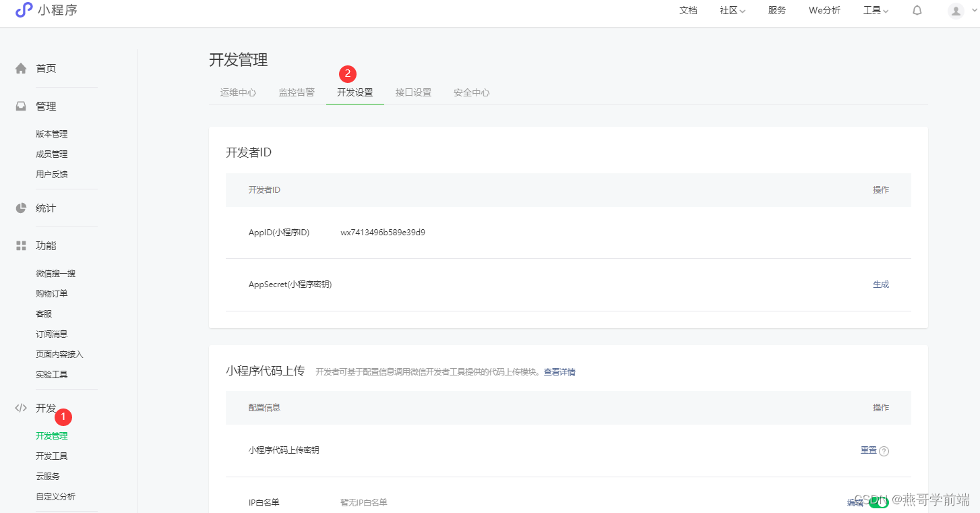Expand the 社区 dropdown menu
980x513 pixels.
click(733, 10)
